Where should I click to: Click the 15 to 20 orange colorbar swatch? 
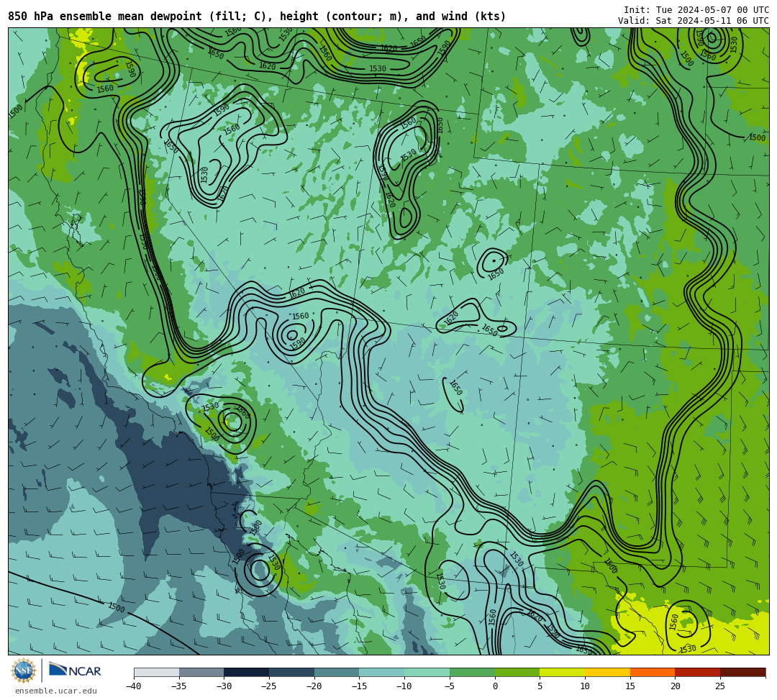click(x=653, y=672)
